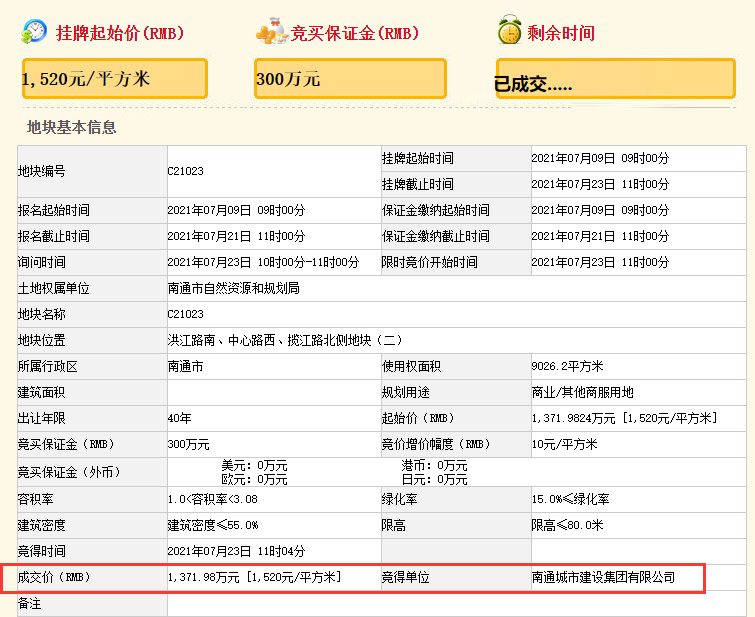
Task: Click the 限时竞价开始时间 label
Action: [x=430, y=262]
